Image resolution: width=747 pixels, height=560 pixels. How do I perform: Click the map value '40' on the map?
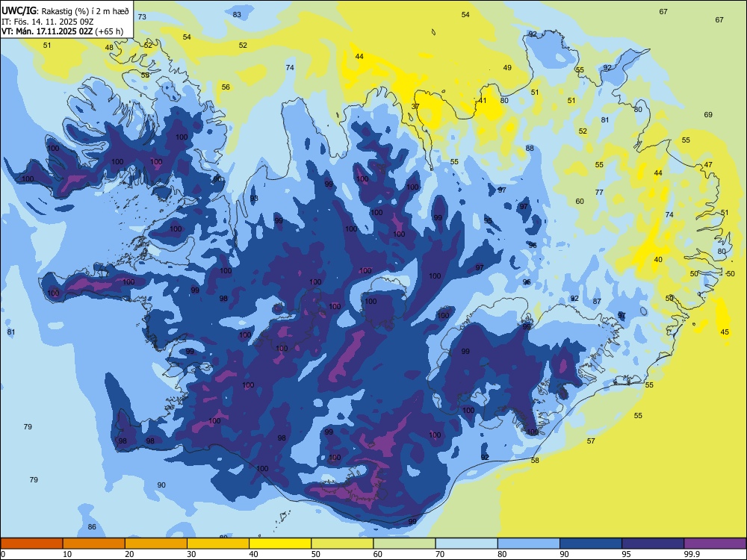(658, 260)
